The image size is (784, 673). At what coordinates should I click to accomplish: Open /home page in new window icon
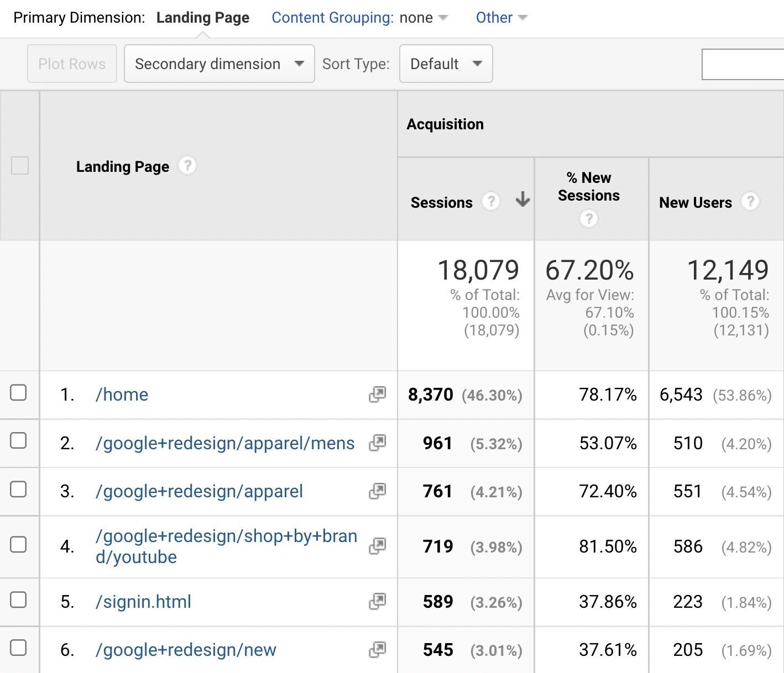(x=377, y=395)
